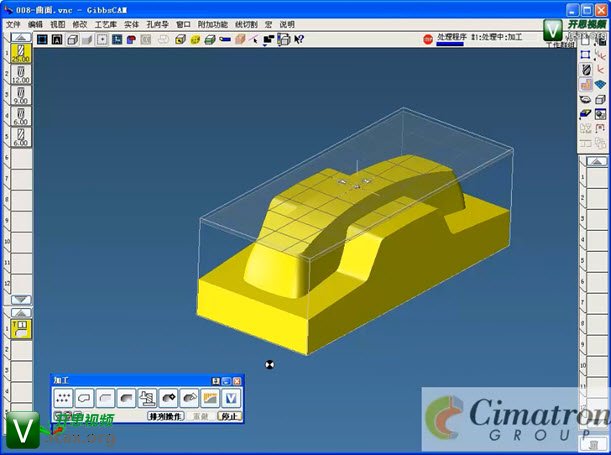Click the blue rectangle geometry palette icon
Image resolution: width=611 pixels, height=455 pixels.
tap(585, 55)
